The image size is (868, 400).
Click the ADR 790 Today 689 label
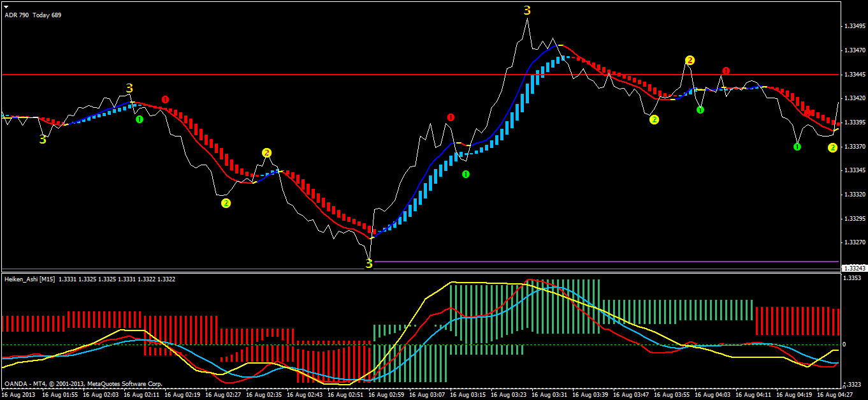click(x=34, y=15)
